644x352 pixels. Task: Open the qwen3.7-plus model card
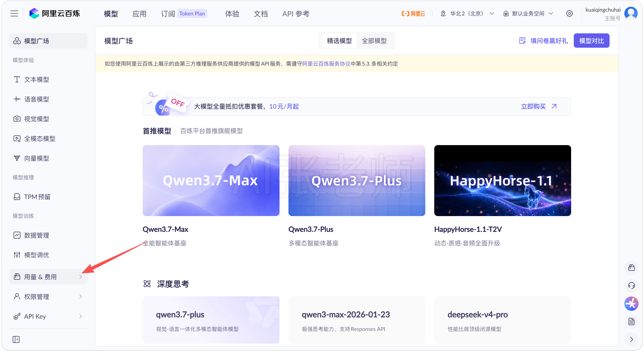[211, 320]
